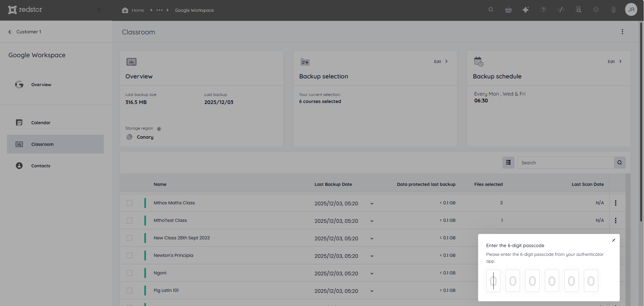Image resolution: width=644 pixels, height=306 pixels.
Task: Open Overview in the Google Workspace sidebar
Action: [x=55, y=84]
